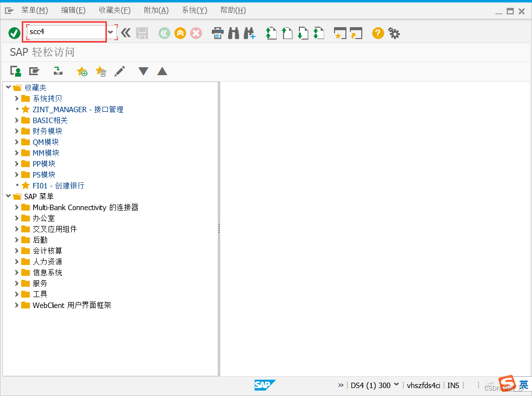Select the 后勤 folder
Screen dimensions: 532x396
point(40,240)
